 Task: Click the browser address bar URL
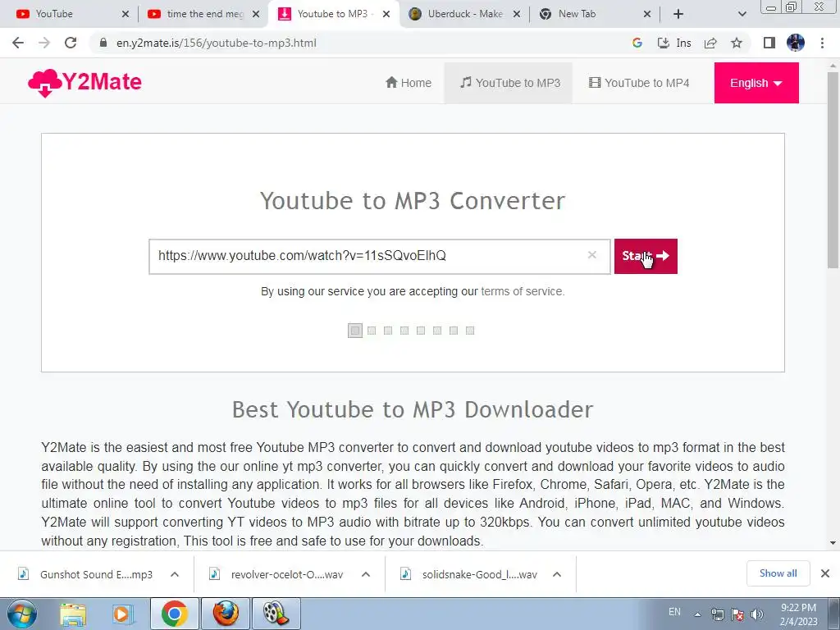217,43
